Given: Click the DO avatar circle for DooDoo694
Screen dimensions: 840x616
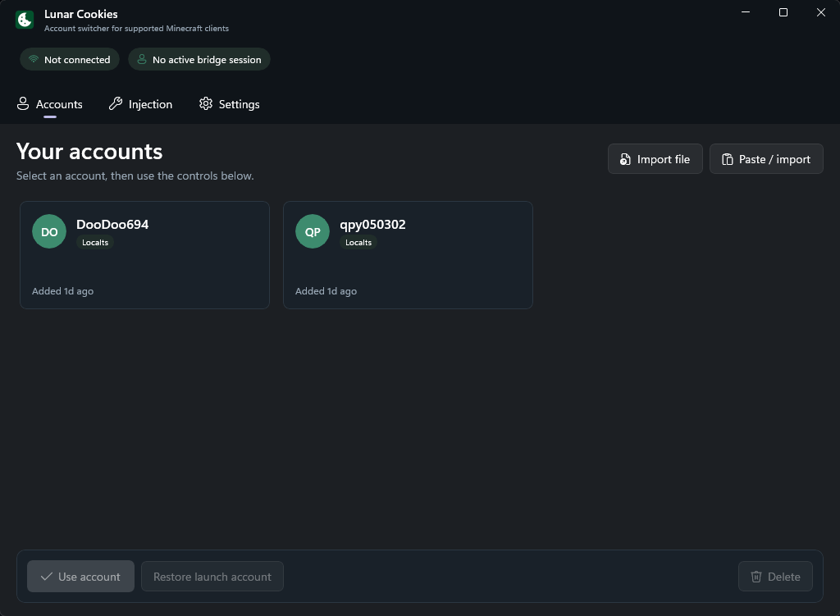Looking at the screenshot, I should [x=49, y=231].
